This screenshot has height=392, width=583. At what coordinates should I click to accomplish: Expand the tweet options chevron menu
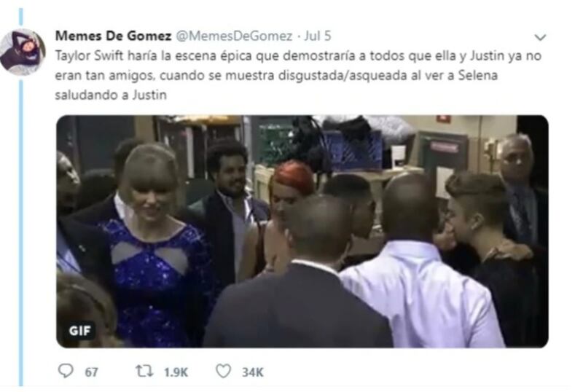coord(540,37)
